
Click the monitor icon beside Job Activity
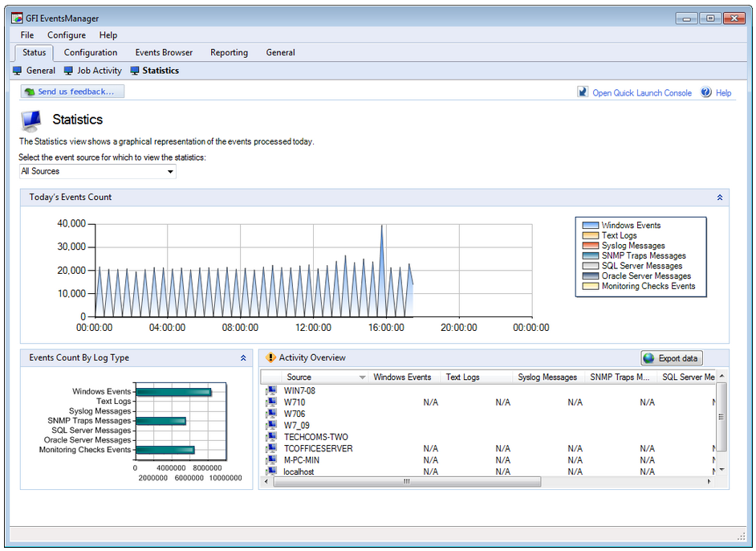point(68,71)
